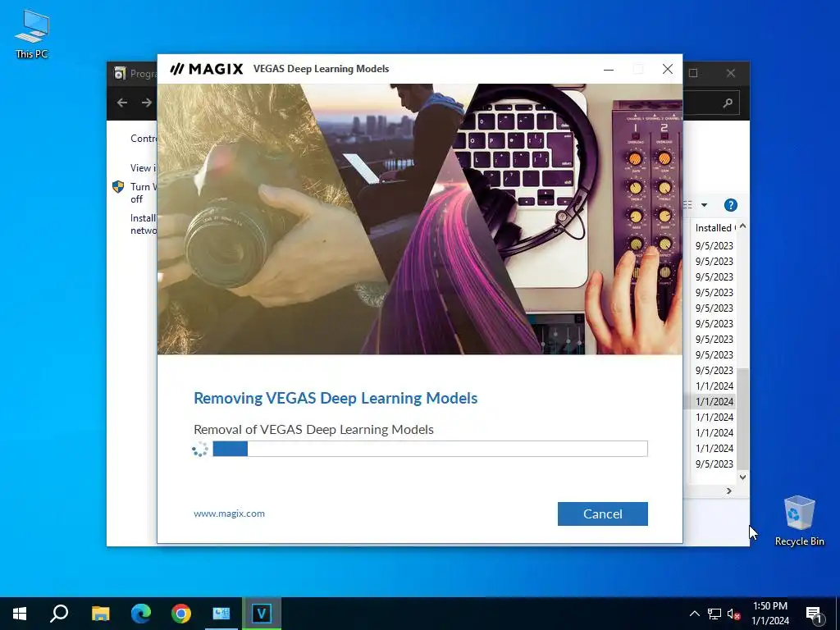Click the Programs window title icon
This screenshot has width=840, height=630.
coord(120,73)
